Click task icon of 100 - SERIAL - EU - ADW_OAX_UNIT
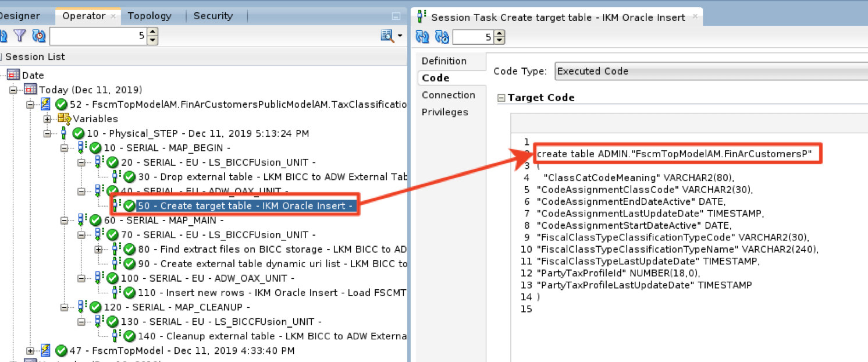Viewport: 868px width, 362px height. point(98,278)
